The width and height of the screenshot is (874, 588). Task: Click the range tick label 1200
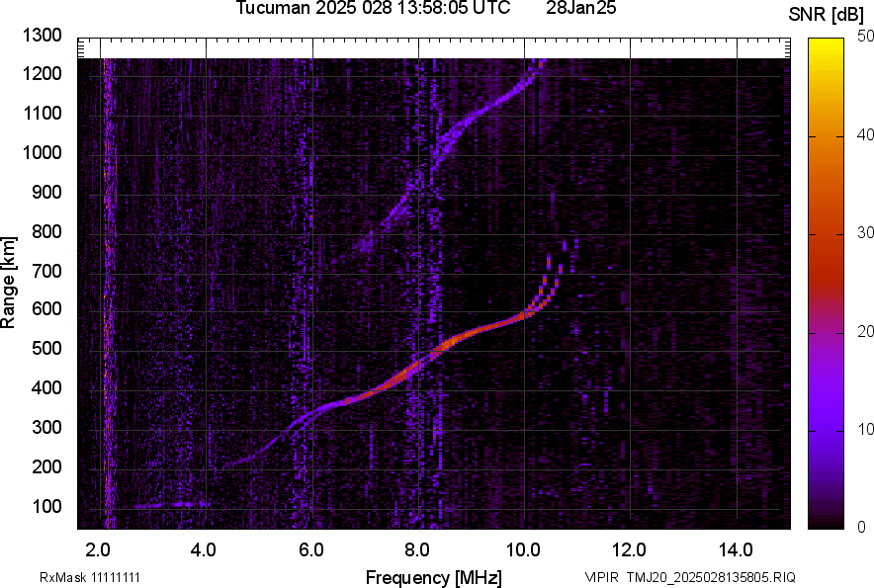tap(42, 73)
